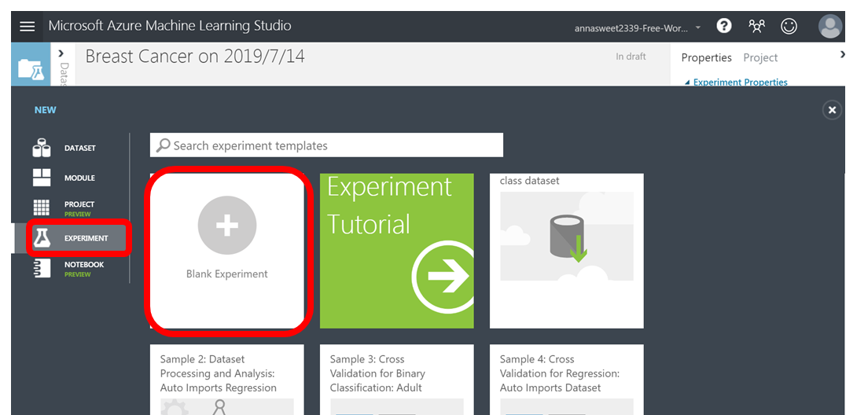Viewport: 868px width, 415px height.
Task: Click the Notebook icon
Action: (x=42, y=268)
